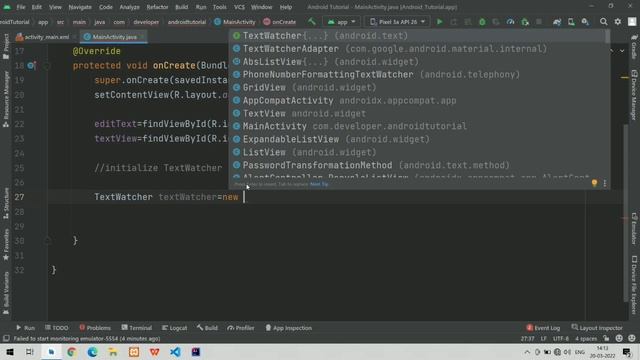Open Device Manager panel on right sidebar

tap(634, 95)
